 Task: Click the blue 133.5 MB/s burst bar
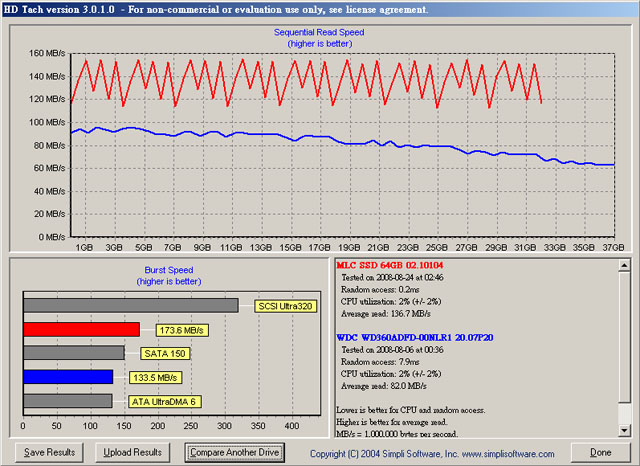(67, 377)
